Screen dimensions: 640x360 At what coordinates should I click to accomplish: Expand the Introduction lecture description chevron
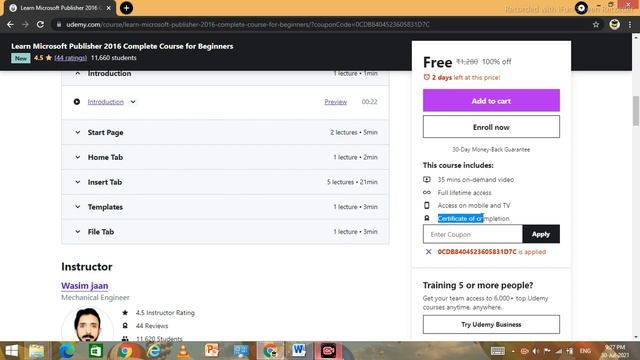(x=133, y=102)
